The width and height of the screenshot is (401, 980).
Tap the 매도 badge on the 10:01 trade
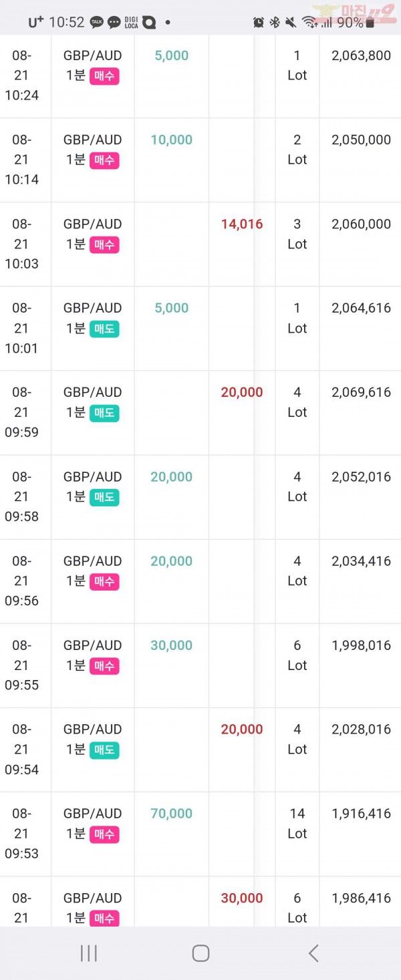[104, 329]
